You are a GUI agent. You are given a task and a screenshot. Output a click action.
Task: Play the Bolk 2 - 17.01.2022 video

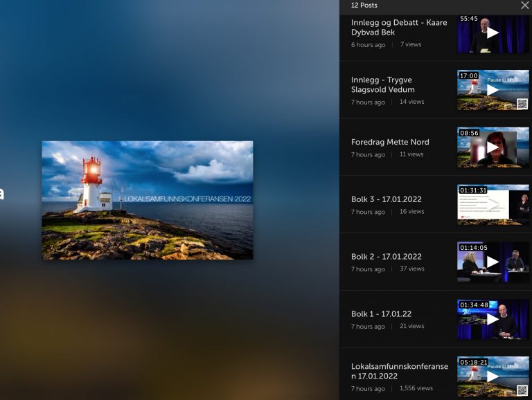(493, 262)
